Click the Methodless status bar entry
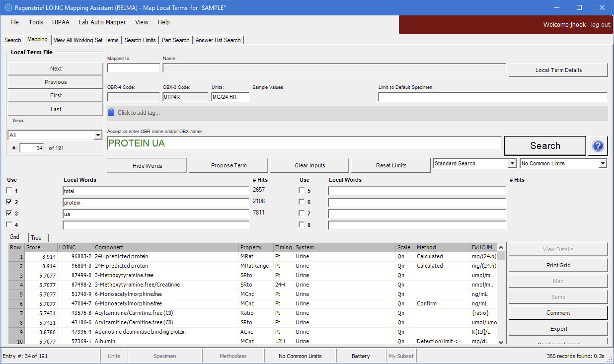The image size is (614, 364). (233, 356)
